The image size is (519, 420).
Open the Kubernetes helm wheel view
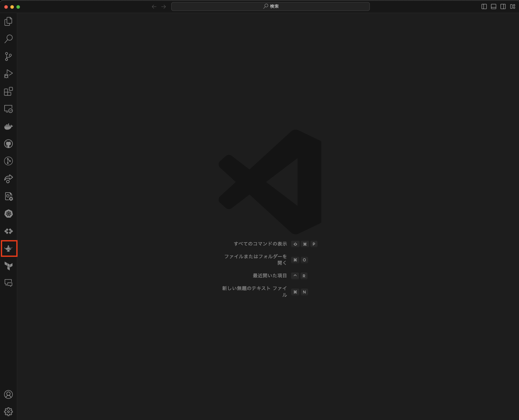tap(8, 214)
